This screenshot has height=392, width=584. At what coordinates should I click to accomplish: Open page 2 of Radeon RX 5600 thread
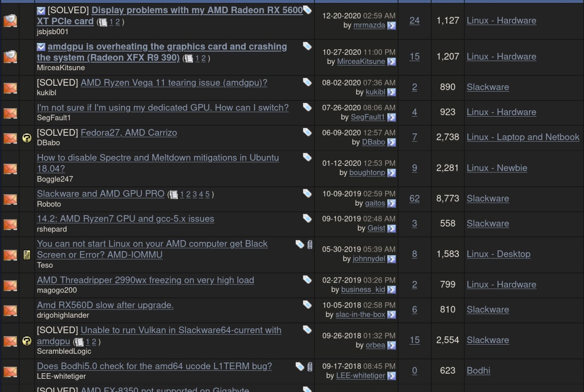tap(117, 22)
